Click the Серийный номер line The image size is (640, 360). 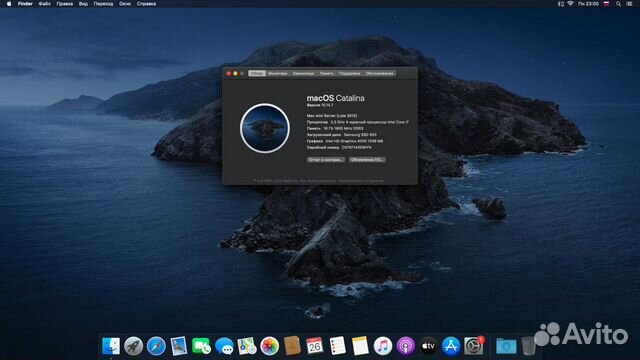(x=339, y=147)
